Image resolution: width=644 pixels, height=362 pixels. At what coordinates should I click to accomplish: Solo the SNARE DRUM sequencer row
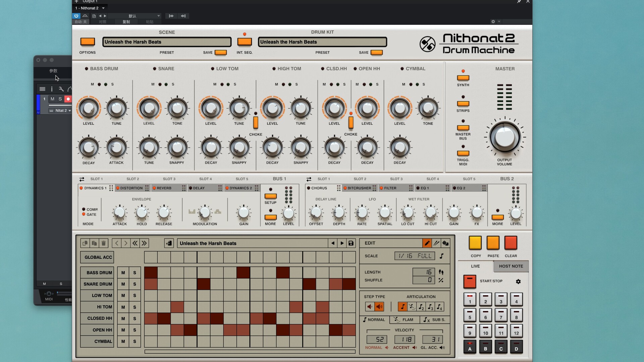[135, 284]
